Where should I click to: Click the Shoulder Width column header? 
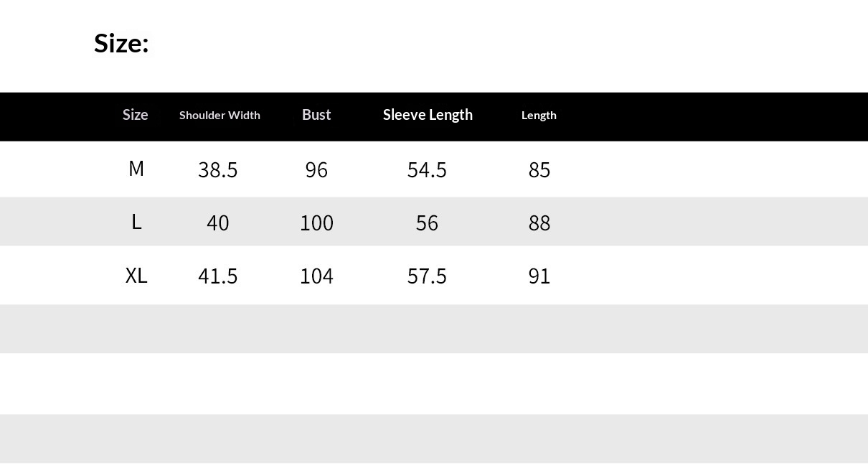(220, 115)
